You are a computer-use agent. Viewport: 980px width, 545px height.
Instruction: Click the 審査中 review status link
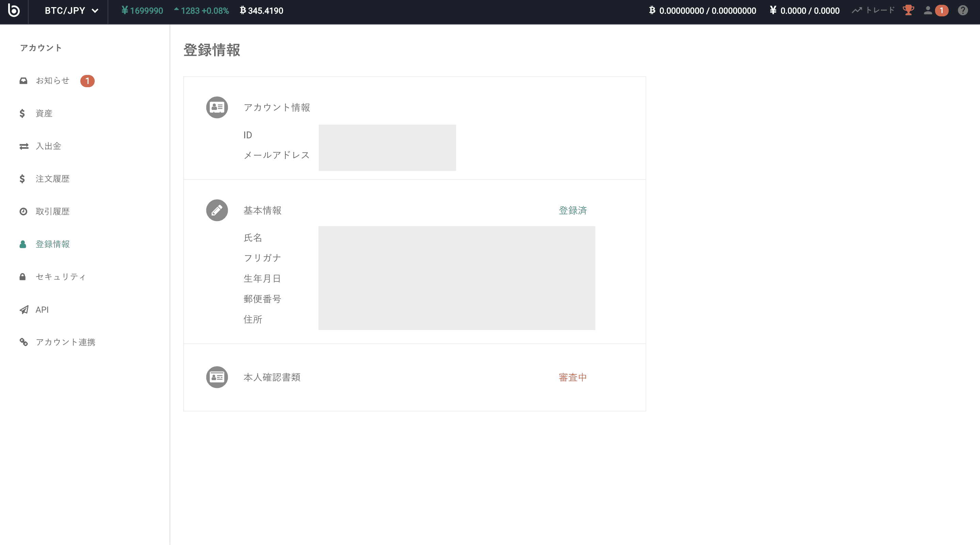(572, 377)
